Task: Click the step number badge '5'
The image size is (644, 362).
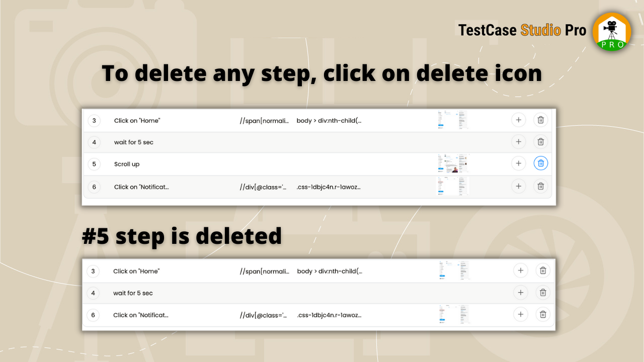Action: click(x=94, y=164)
